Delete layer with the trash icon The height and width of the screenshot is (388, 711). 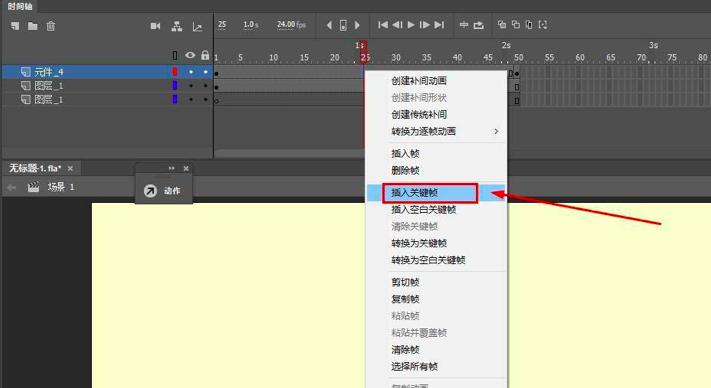[x=51, y=26]
